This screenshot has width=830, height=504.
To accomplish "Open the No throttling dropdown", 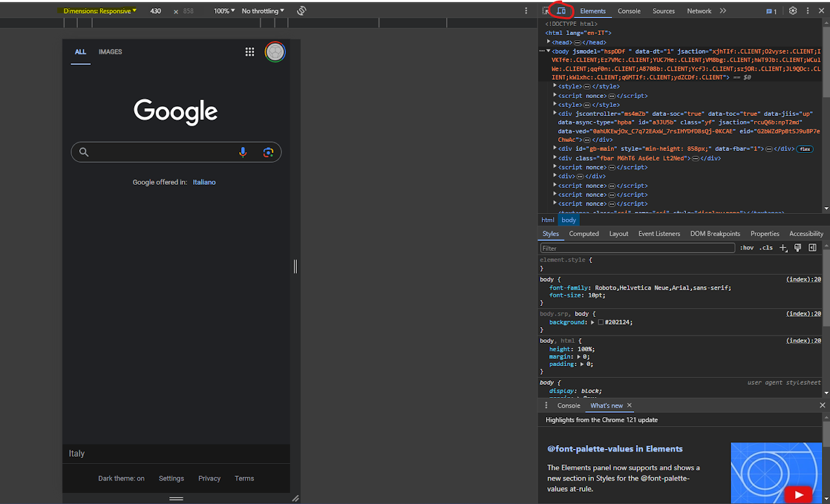I will point(263,11).
